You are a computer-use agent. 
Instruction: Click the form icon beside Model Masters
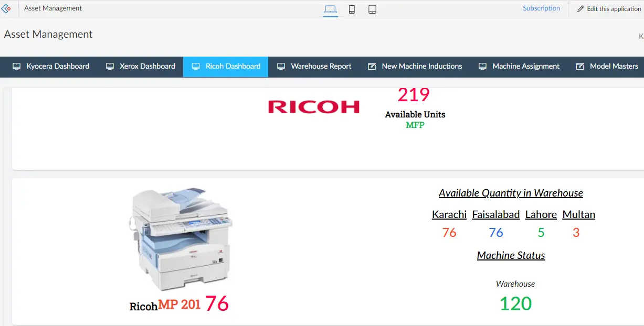(x=580, y=67)
